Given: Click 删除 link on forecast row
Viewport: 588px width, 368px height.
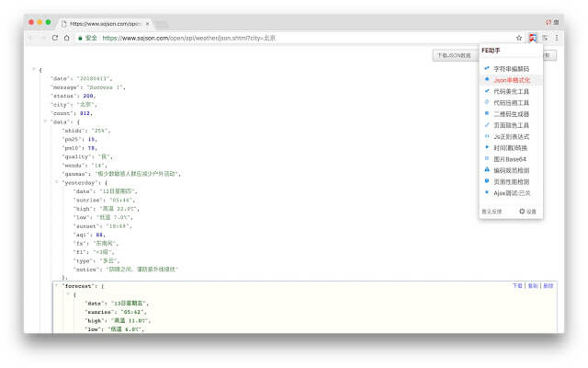Looking at the screenshot, I should tap(548, 286).
